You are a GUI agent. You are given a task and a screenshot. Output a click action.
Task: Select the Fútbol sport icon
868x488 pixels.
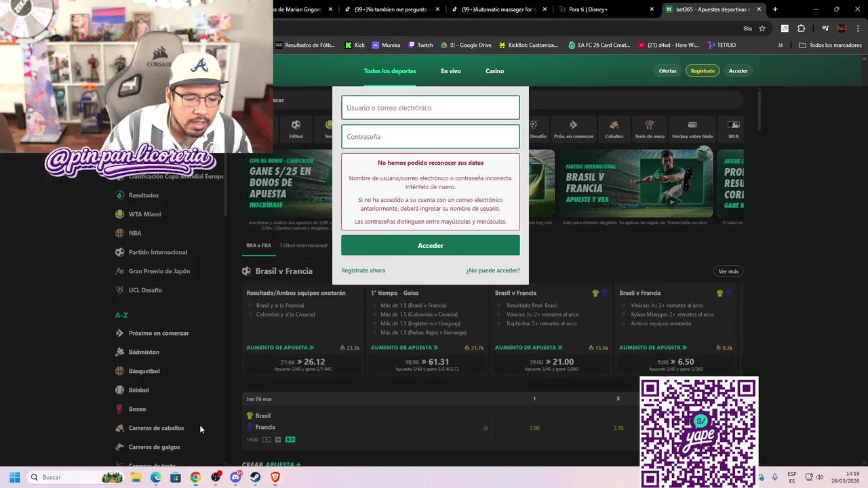pyautogui.click(x=296, y=129)
